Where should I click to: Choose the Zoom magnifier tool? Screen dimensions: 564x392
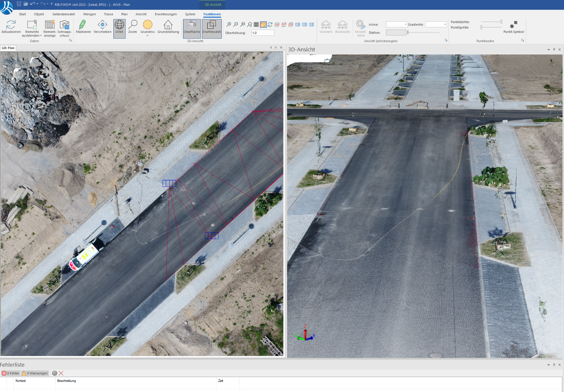pos(133,25)
